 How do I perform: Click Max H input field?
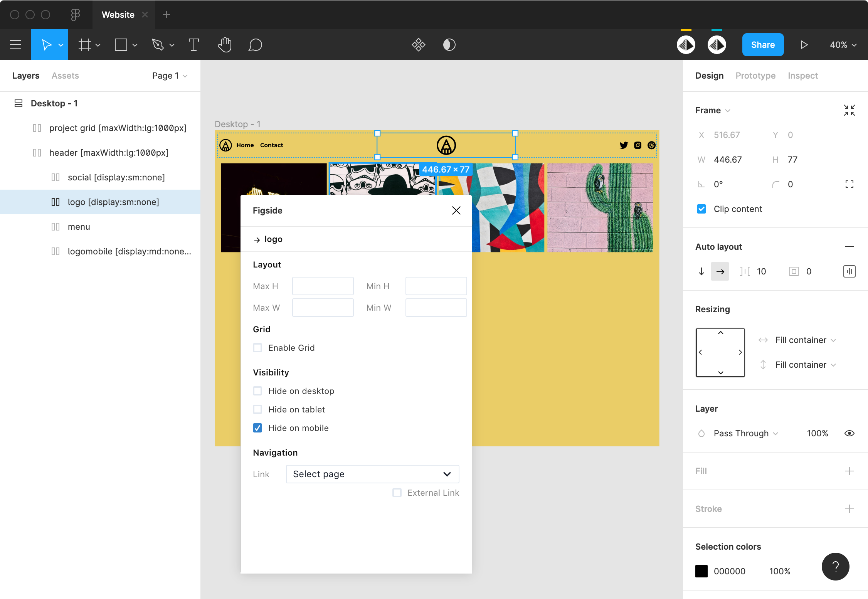click(x=323, y=286)
